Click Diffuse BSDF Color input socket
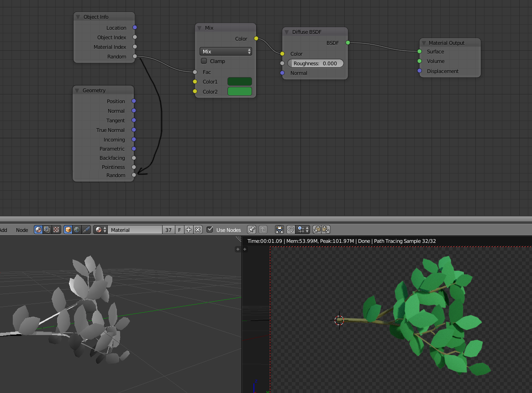This screenshot has height=393, width=532. click(282, 53)
